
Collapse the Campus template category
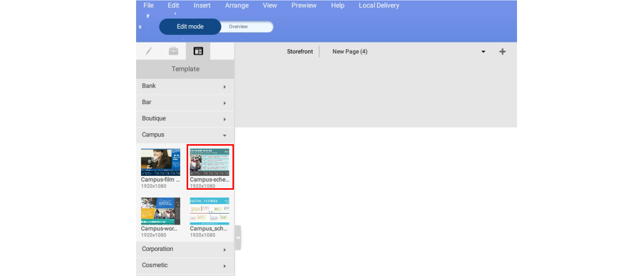pyautogui.click(x=185, y=135)
